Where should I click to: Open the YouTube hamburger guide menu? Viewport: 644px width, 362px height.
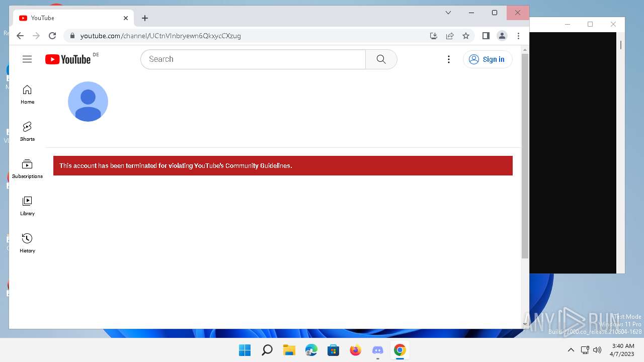pos(27,59)
